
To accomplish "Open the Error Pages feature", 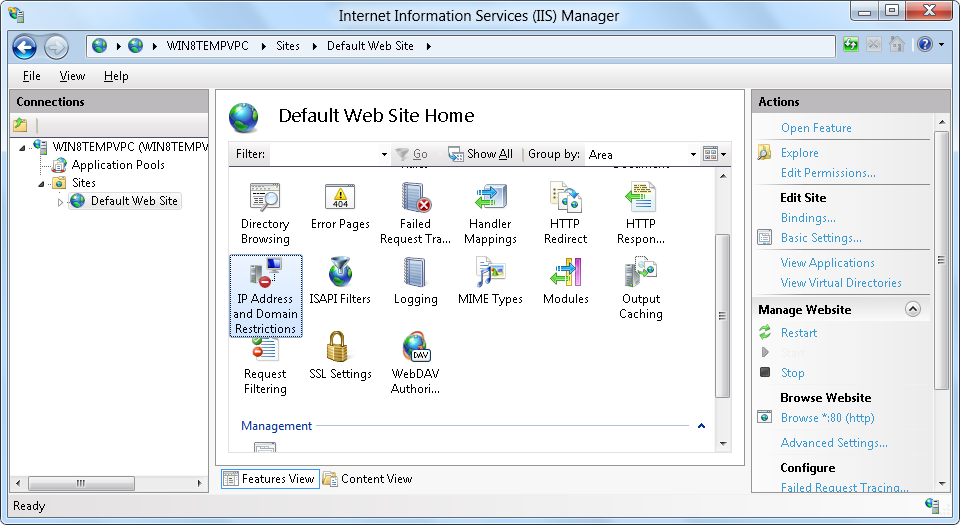I will pos(340,207).
